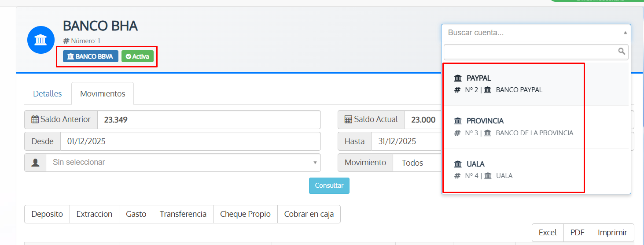Click the Cobrar en caja button

309,214
